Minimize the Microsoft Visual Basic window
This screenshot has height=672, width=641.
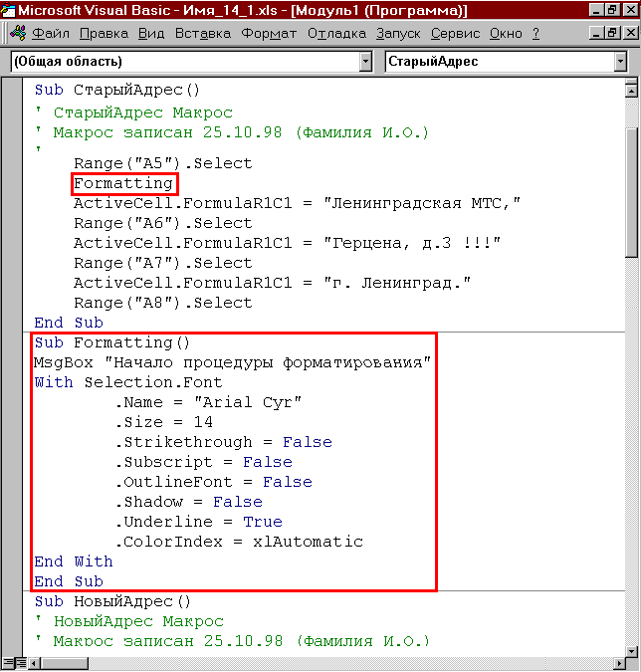point(595,10)
